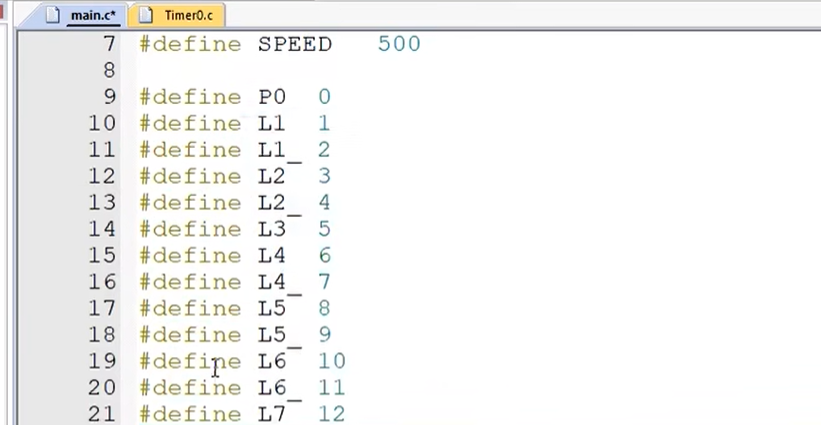Image resolution: width=821 pixels, height=425 pixels.
Task: Click the value 0 on line 9
Action: (x=324, y=97)
